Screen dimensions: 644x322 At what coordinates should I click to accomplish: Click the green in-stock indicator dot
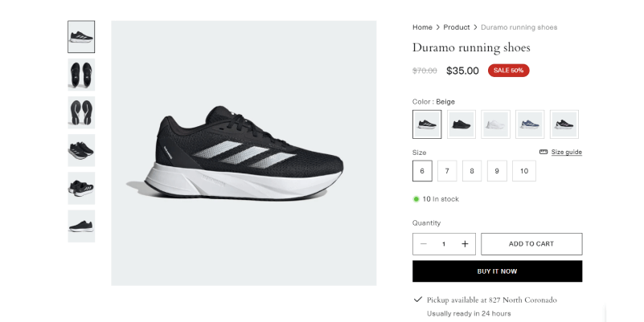(416, 198)
